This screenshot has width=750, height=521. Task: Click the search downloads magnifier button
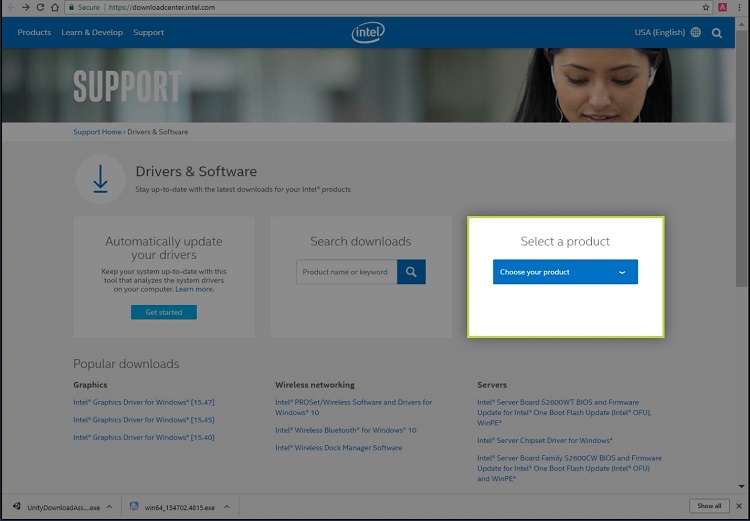pyautogui.click(x=411, y=272)
